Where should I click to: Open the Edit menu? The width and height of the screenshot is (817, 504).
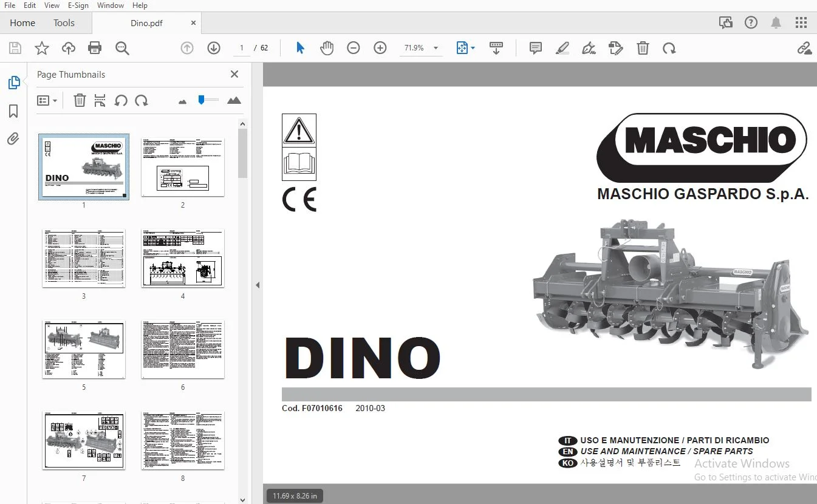[29, 5]
